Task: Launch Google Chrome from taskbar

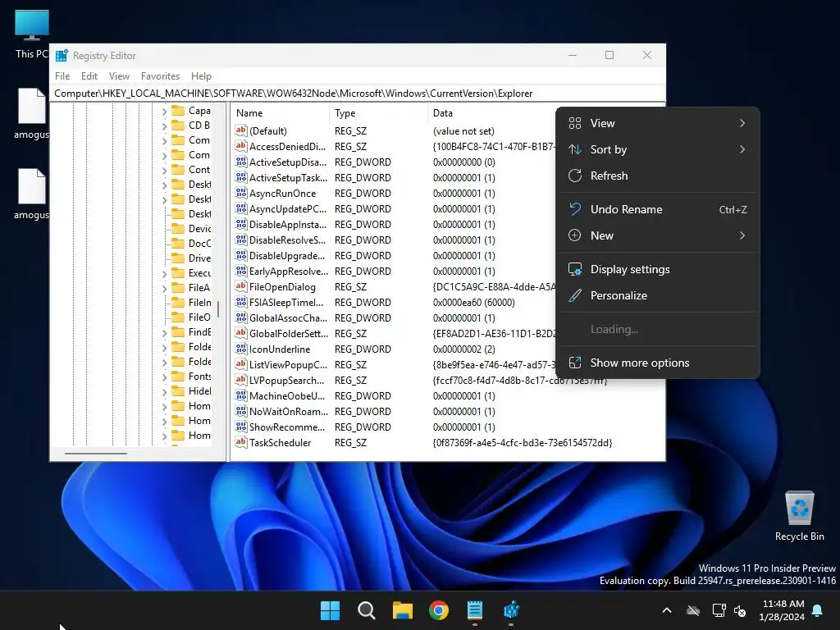Action: [x=439, y=610]
